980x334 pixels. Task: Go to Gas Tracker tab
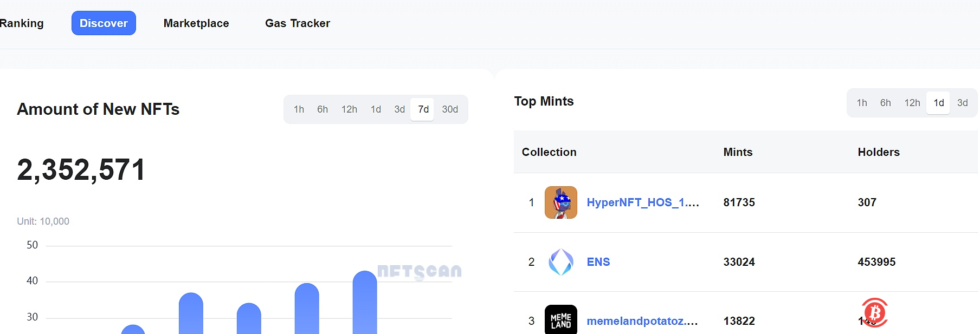pyautogui.click(x=297, y=23)
